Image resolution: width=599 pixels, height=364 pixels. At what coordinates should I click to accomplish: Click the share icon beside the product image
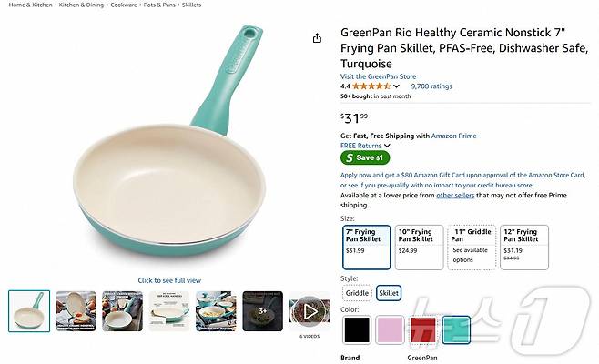tap(317, 38)
